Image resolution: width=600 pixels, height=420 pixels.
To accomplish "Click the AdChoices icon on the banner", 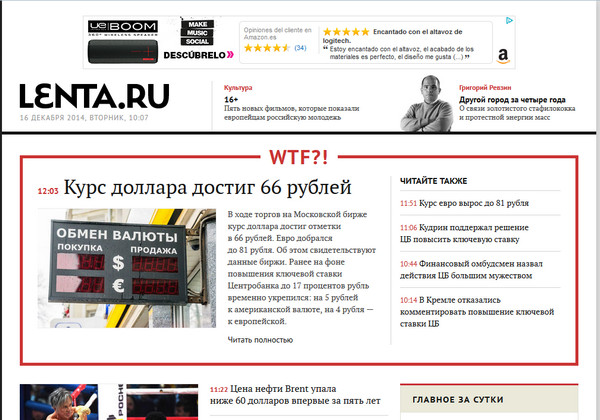I will 509,20.
